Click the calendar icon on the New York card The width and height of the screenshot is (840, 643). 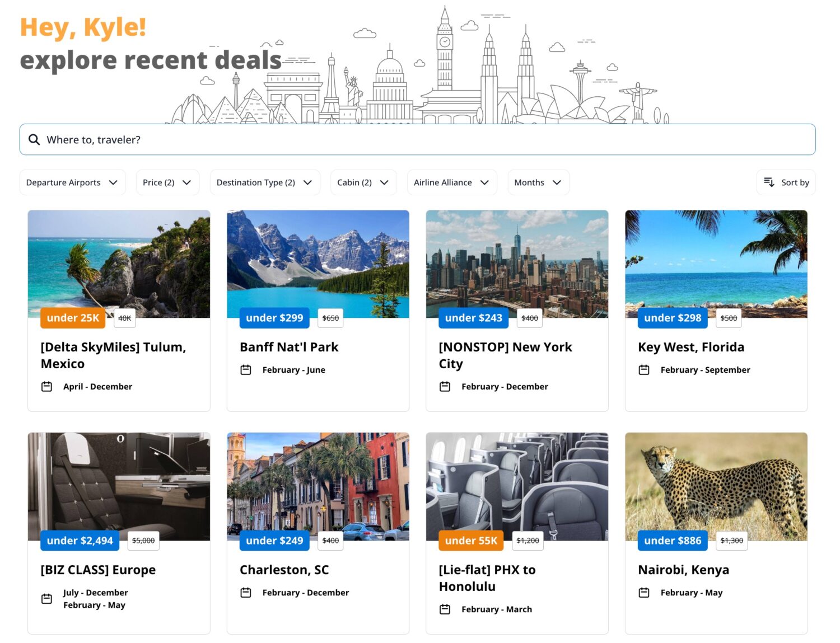coord(446,386)
